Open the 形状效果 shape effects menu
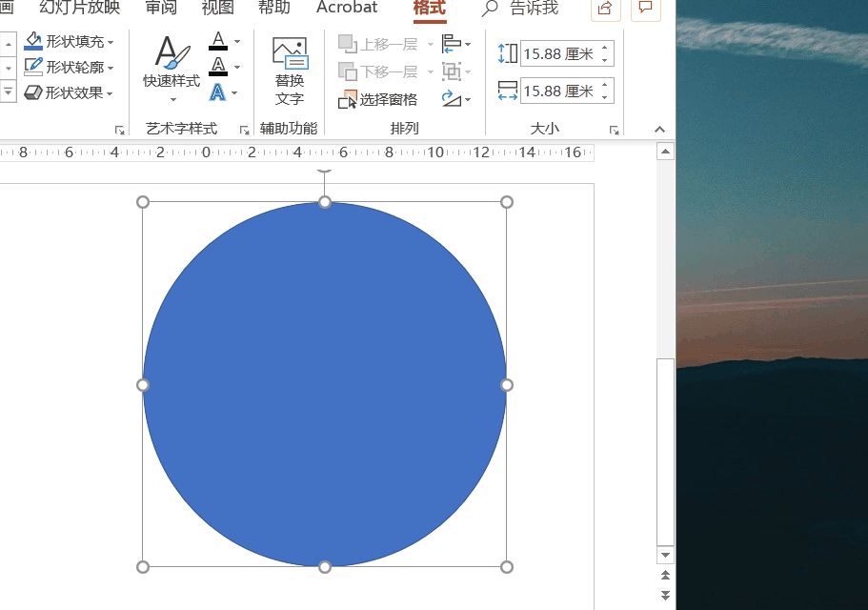 tap(70, 92)
